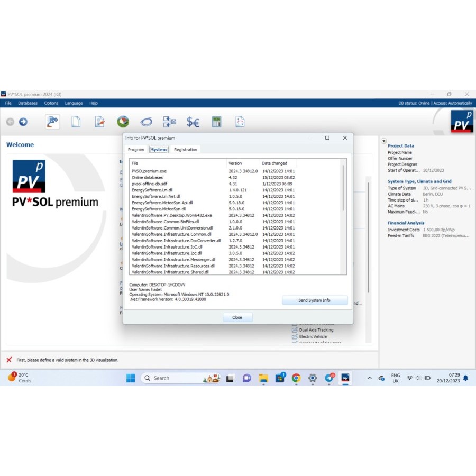Click the Version column header
The width and height of the screenshot is (476, 476).
(x=243, y=163)
